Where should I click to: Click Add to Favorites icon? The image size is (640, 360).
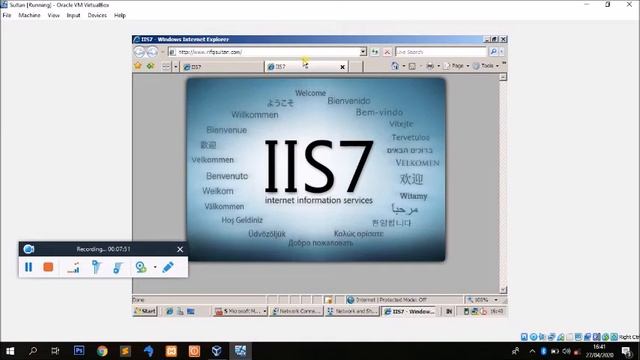(x=151, y=66)
